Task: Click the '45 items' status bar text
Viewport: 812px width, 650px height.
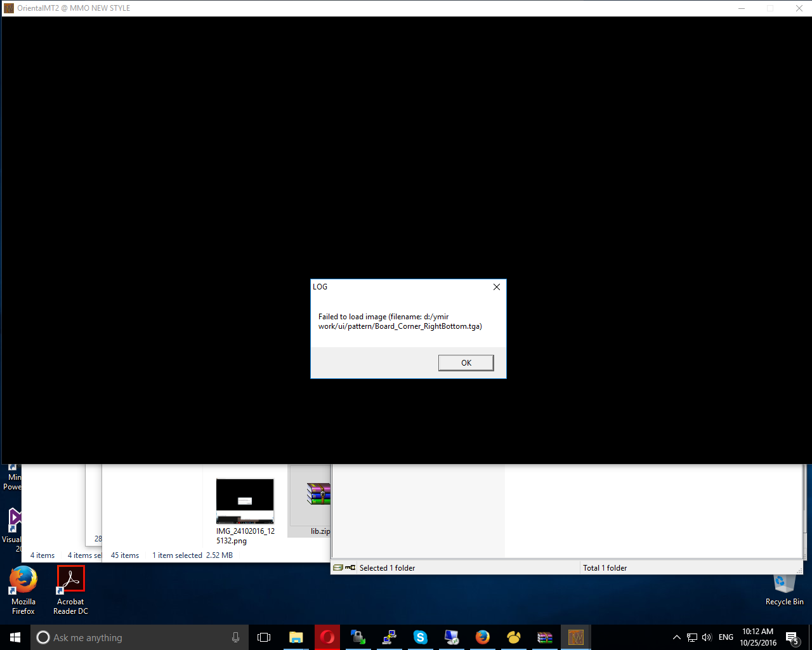Action: click(x=125, y=555)
